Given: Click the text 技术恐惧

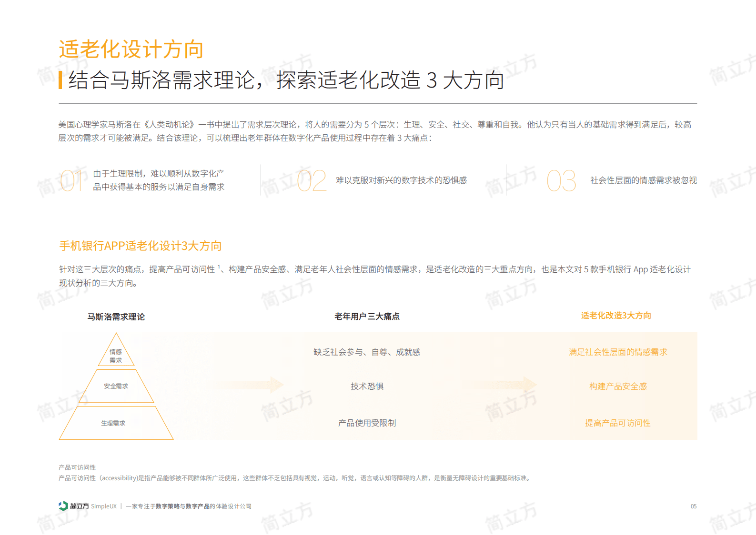Looking at the screenshot, I should [x=367, y=386].
